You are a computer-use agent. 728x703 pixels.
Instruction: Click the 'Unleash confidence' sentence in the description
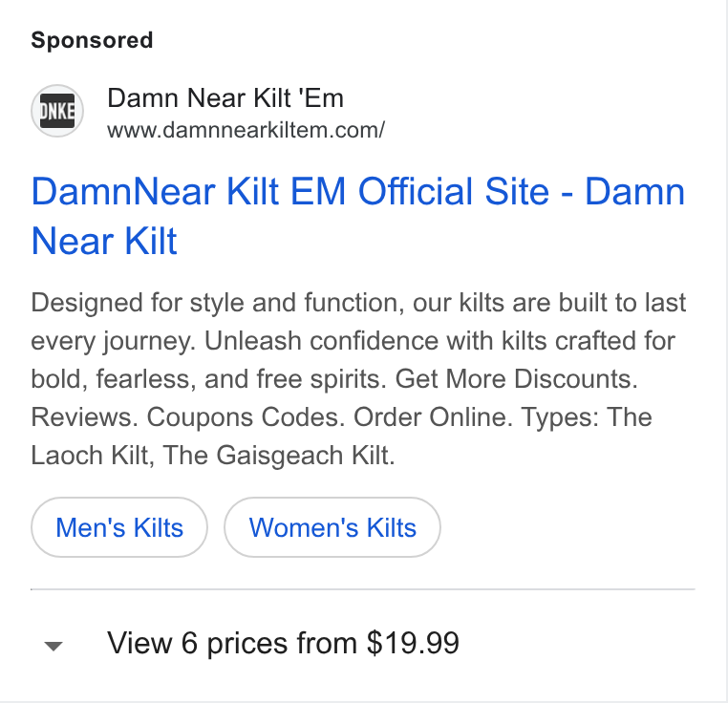point(439,341)
